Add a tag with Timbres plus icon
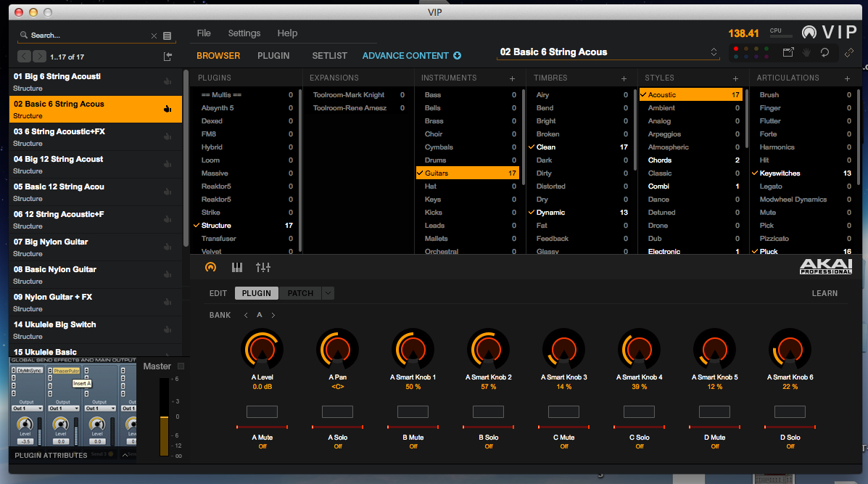This screenshot has height=484, width=868. point(624,78)
